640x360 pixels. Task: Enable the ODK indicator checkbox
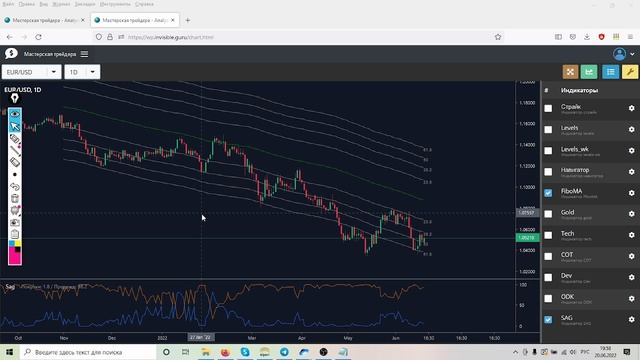click(x=548, y=298)
